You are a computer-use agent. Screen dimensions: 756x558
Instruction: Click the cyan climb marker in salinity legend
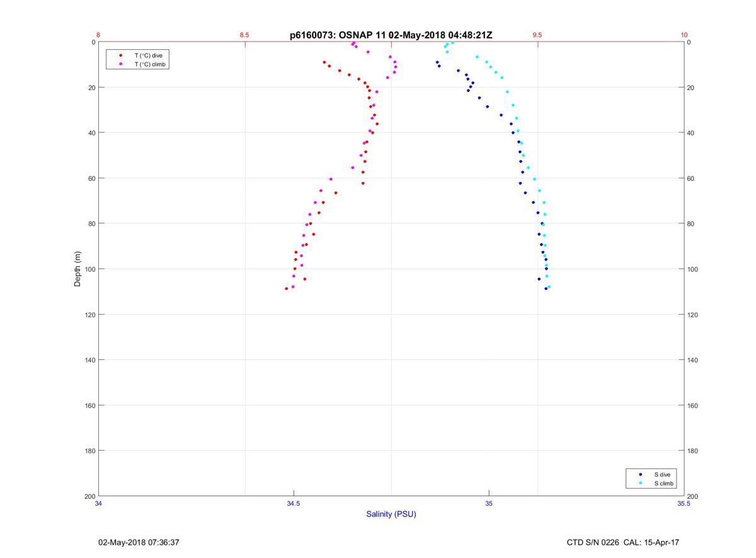coord(641,484)
